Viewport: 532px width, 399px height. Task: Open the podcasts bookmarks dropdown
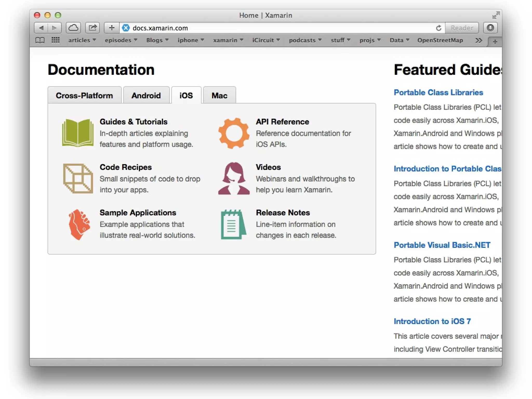305,40
